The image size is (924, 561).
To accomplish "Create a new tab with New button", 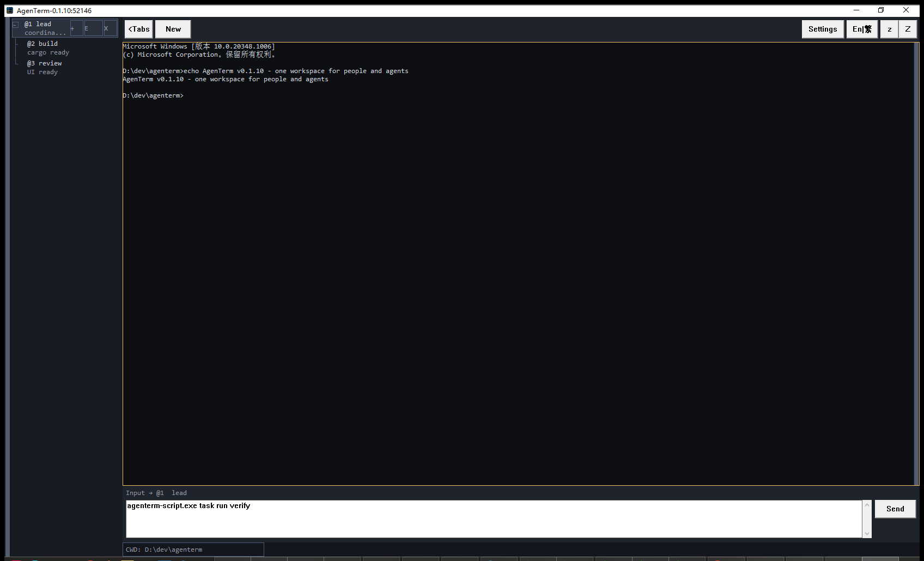I will click(173, 29).
